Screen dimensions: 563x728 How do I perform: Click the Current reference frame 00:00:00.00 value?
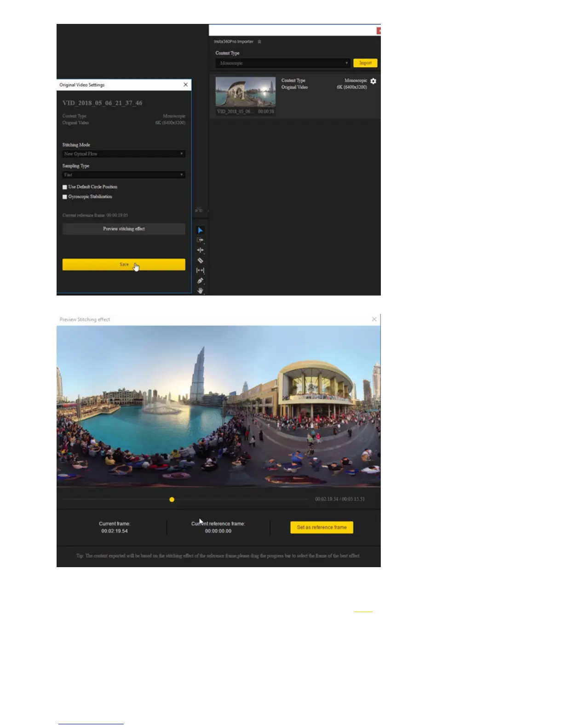pos(218,531)
